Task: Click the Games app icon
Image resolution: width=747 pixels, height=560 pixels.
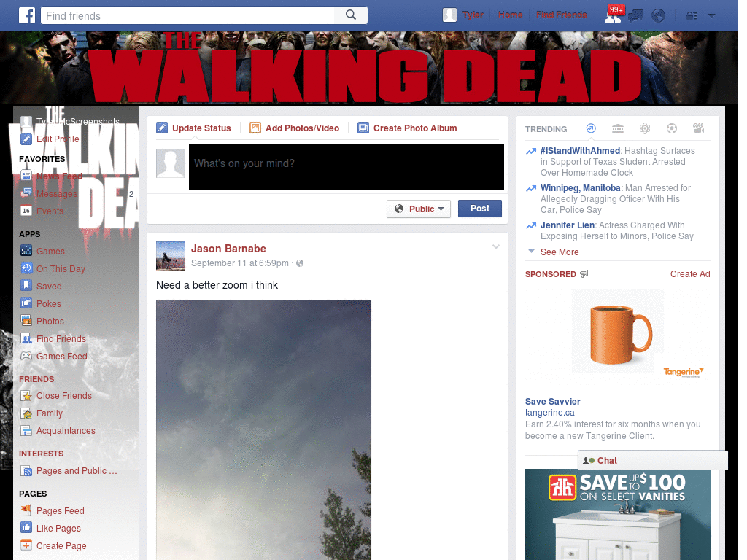Action: point(26,251)
